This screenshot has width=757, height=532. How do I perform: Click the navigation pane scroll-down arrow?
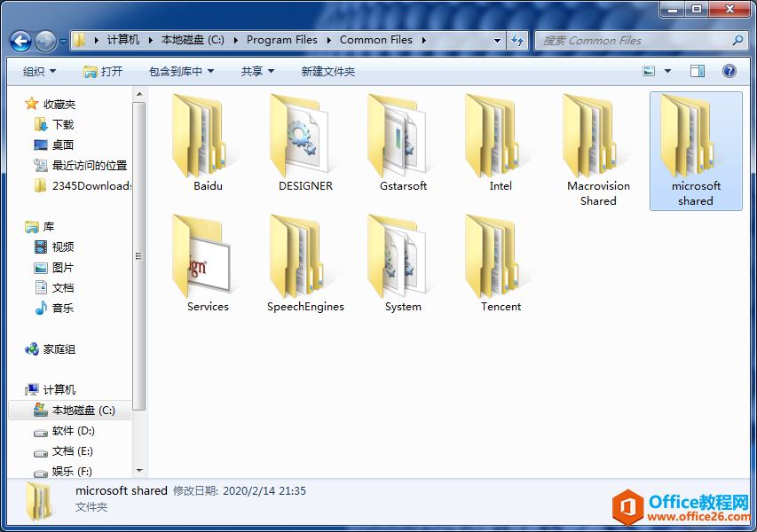(x=139, y=470)
